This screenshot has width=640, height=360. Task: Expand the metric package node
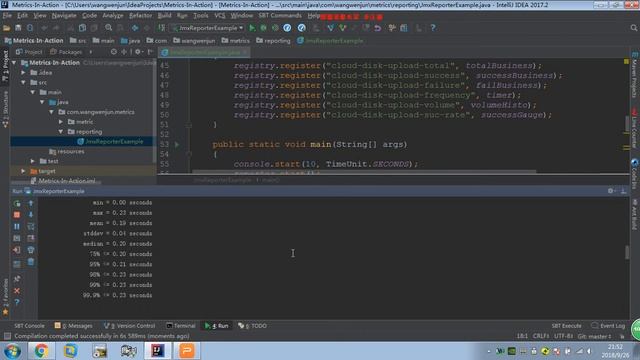61,122
